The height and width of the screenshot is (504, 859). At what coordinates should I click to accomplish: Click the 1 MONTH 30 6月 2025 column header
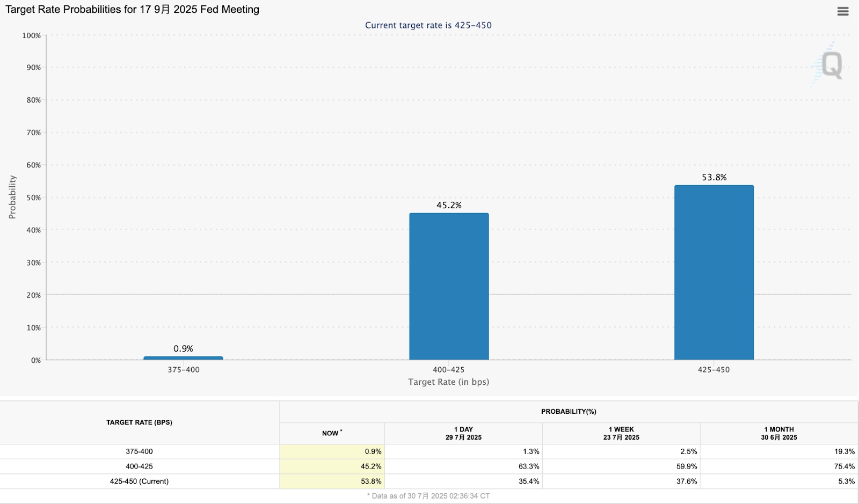(778, 433)
